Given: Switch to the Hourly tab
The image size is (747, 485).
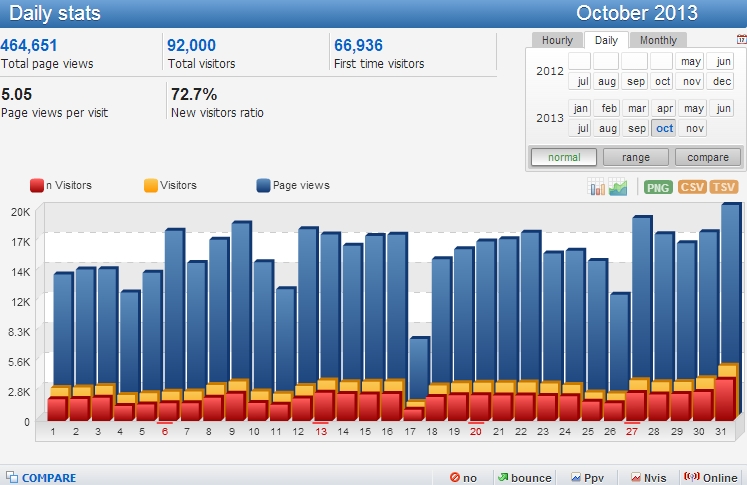Looking at the screenshot, I should 557,40.
